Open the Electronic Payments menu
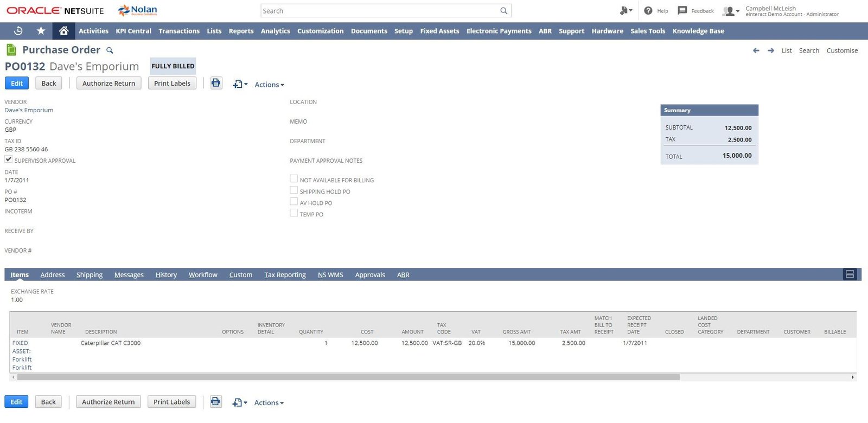Viewport: 868px width, 423px height. pos(499,31)
